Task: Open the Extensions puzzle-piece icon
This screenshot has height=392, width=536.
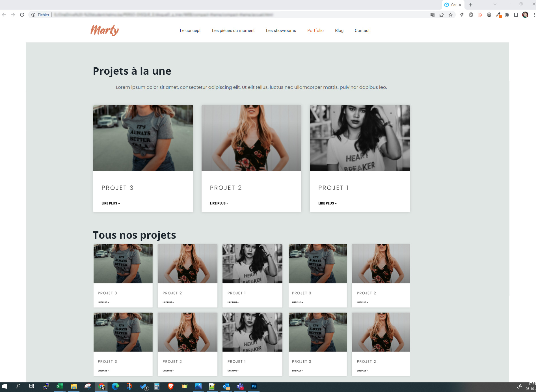Action: (507, 15)
